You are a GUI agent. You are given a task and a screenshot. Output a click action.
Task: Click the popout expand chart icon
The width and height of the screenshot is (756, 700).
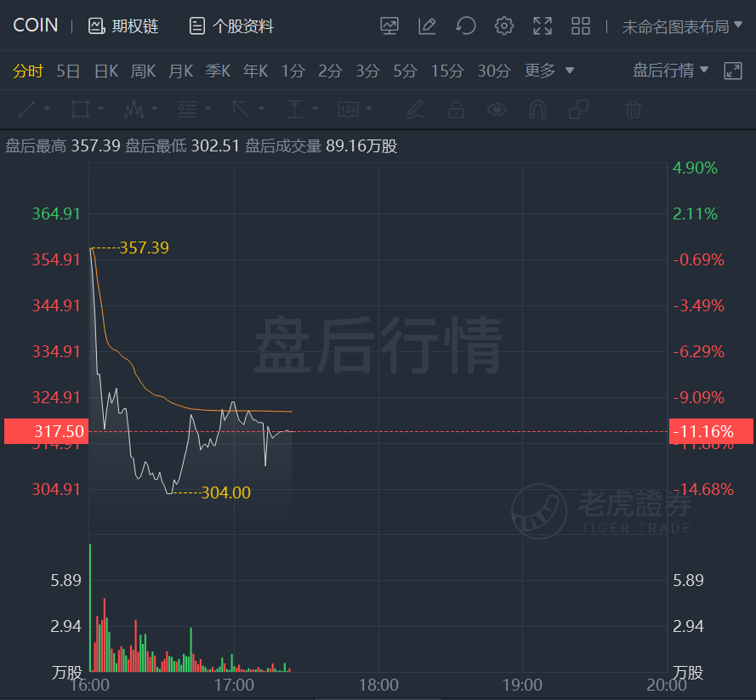[x=733, y=71]
